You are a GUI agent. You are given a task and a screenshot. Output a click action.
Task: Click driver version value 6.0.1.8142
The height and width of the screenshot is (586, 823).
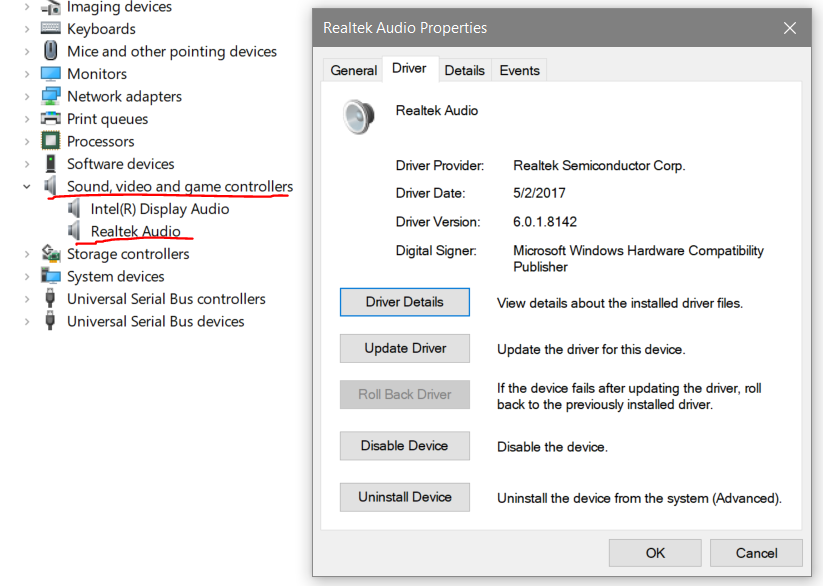(x=545, y=222)
